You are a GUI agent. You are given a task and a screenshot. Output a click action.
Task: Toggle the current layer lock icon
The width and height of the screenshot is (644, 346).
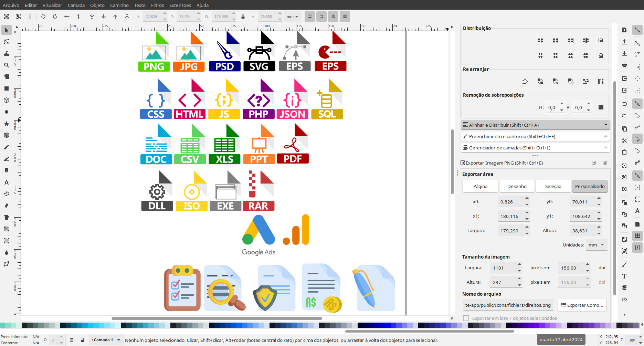pos(83,340)
